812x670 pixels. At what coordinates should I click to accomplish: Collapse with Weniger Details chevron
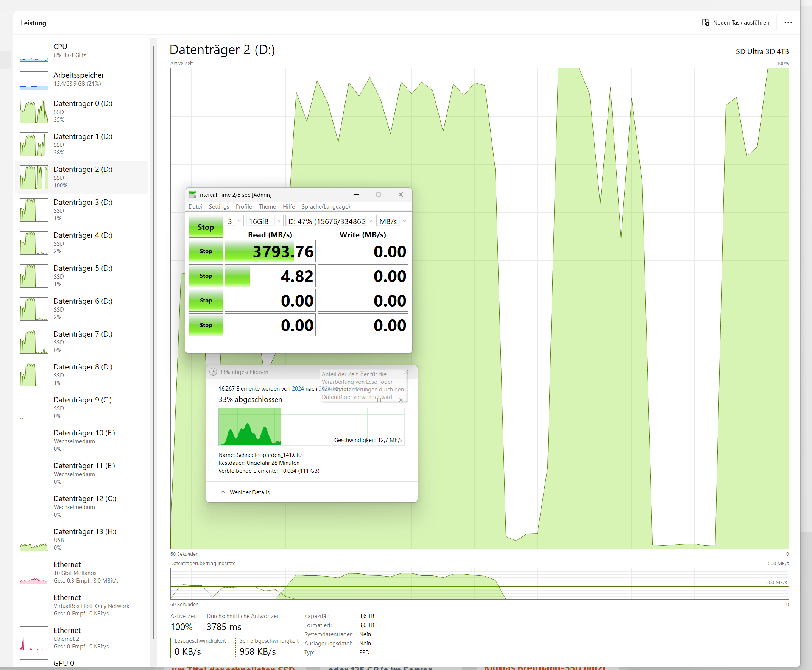pos(223,492)
